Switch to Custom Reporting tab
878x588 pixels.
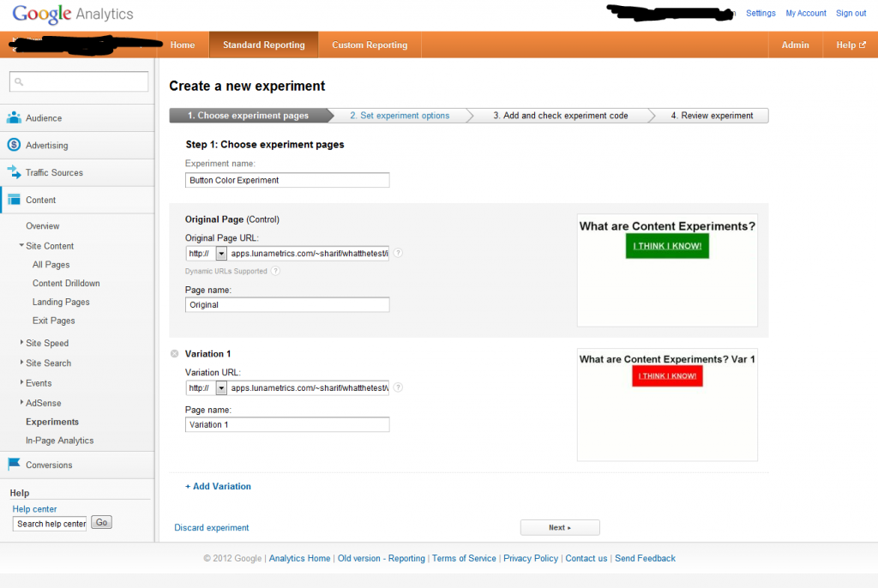(370, 45)
